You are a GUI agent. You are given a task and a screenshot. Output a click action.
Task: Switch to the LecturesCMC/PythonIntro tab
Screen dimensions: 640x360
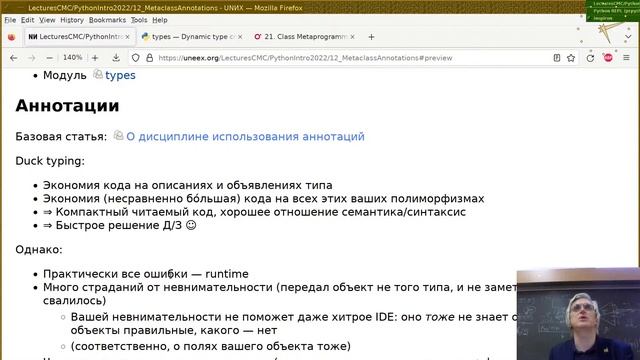[x=79, y=37]
